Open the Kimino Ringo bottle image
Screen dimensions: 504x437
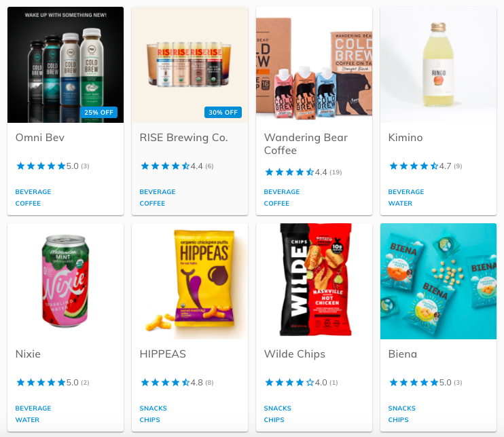pyautogui.click(x=438, y=64)
